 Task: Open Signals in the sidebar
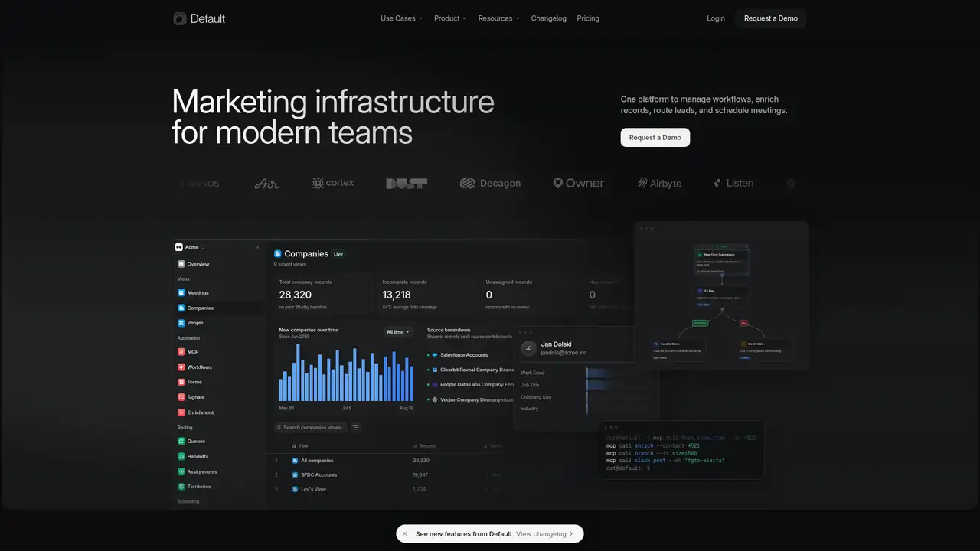click(x=191, y=397)
